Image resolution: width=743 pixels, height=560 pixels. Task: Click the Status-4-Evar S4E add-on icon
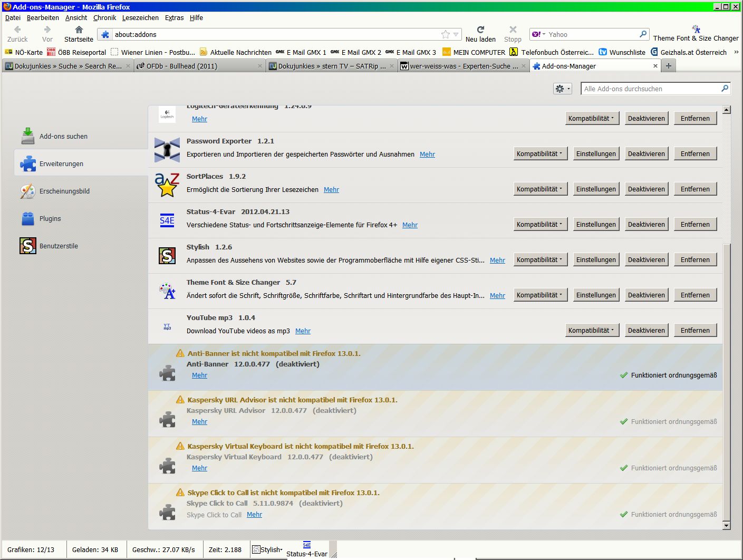[167, 220]
